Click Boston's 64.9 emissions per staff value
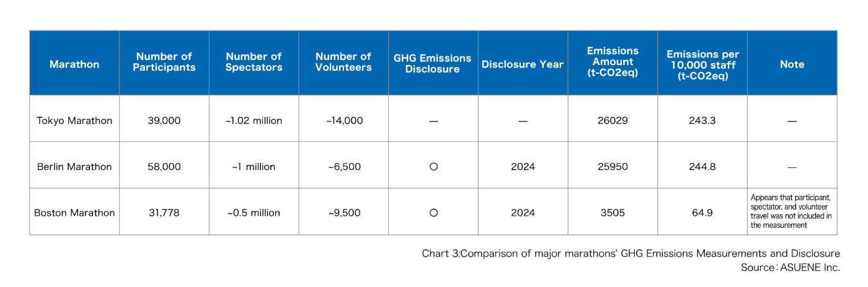868x287 pixels. [702, 213]
